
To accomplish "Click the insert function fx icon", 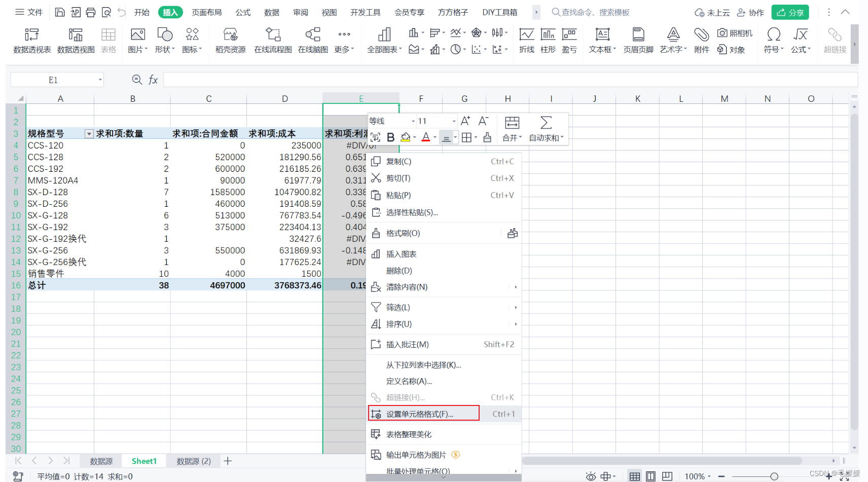I will [x=153, y=80].
